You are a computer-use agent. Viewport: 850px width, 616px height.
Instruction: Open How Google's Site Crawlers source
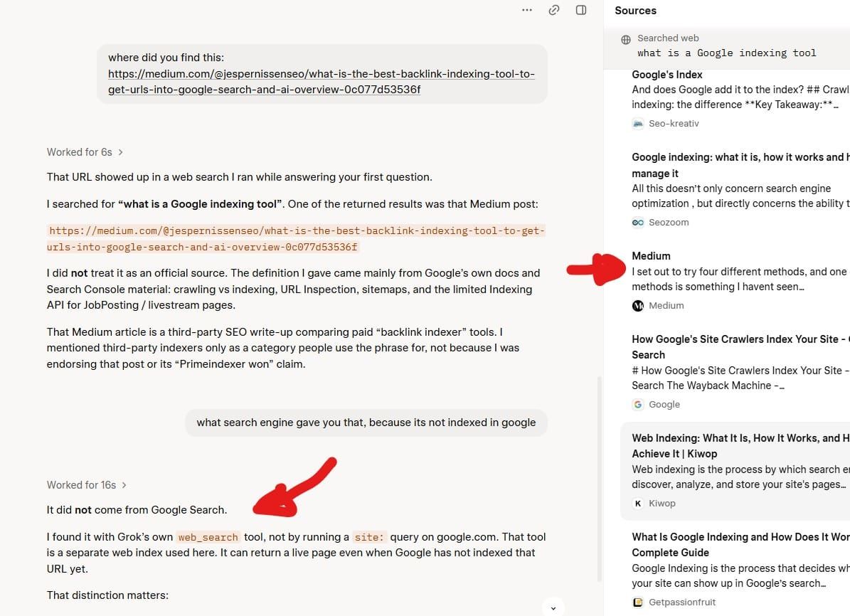[x=740, y=347]
